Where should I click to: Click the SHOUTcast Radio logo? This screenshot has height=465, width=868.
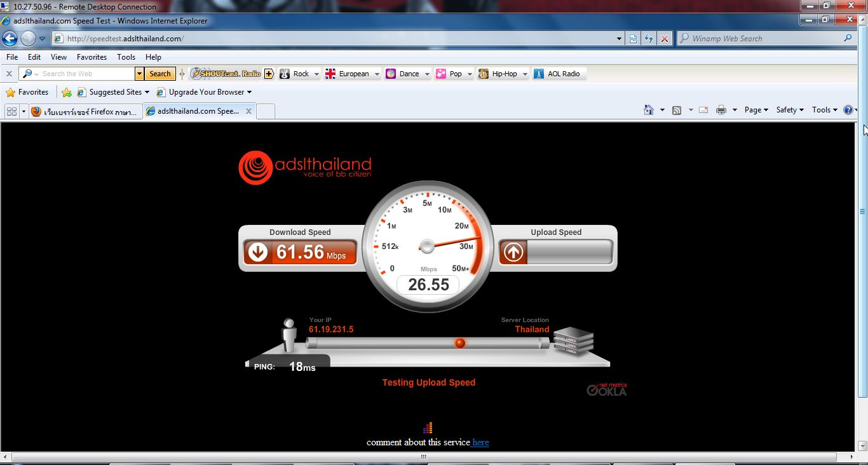[x=226, y=74]
